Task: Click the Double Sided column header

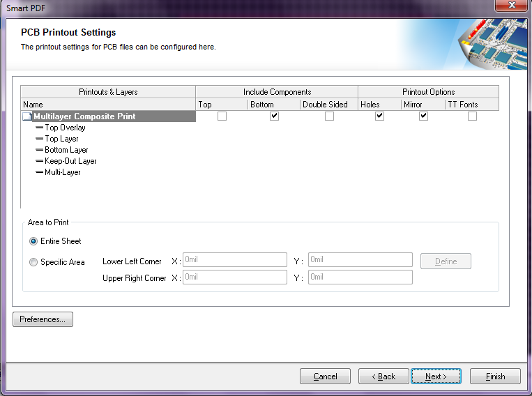Action: (x=329, y=105)
